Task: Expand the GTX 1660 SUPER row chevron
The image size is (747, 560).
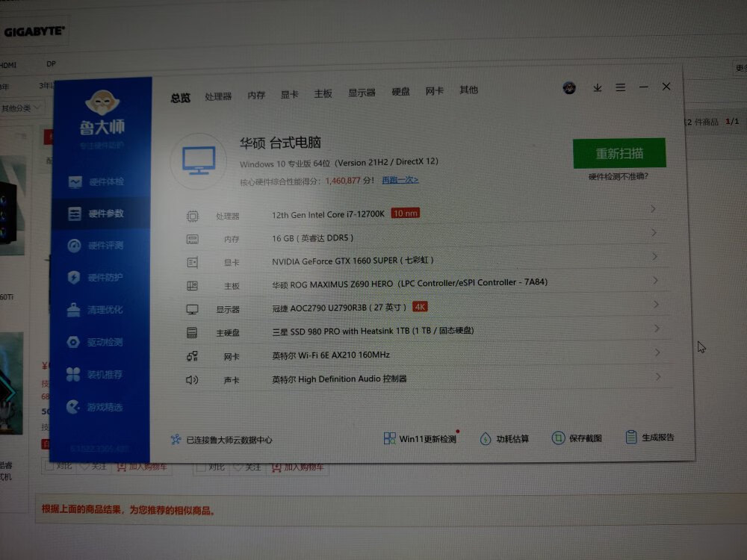Action: coord(654,256)
